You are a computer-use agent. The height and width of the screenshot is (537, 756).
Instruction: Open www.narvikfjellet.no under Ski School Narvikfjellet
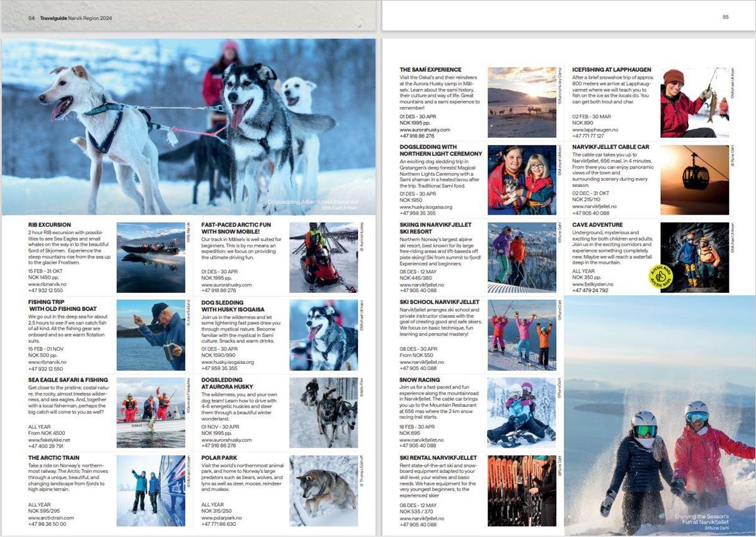point(421,362)
